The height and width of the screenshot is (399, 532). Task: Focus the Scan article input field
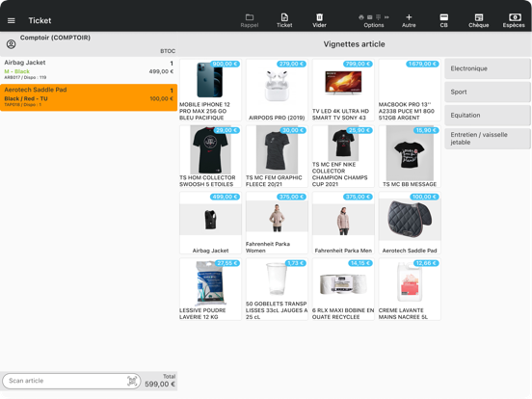click(x=71, y=381)
